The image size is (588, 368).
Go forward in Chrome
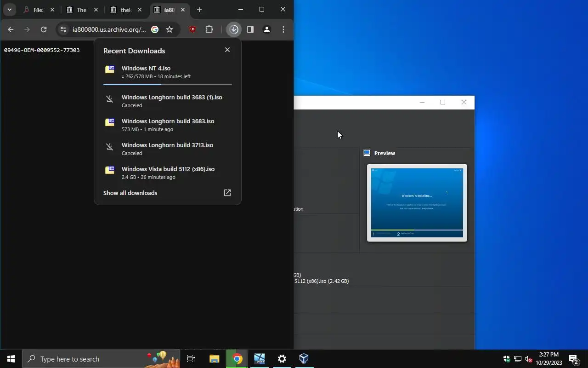tap(27, 29)
